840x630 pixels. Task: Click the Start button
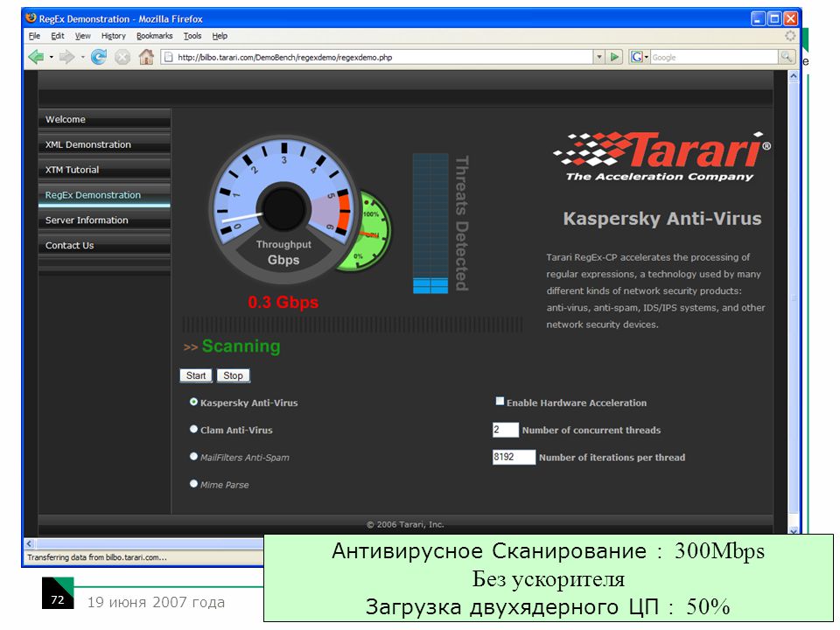tap(195, 375)
